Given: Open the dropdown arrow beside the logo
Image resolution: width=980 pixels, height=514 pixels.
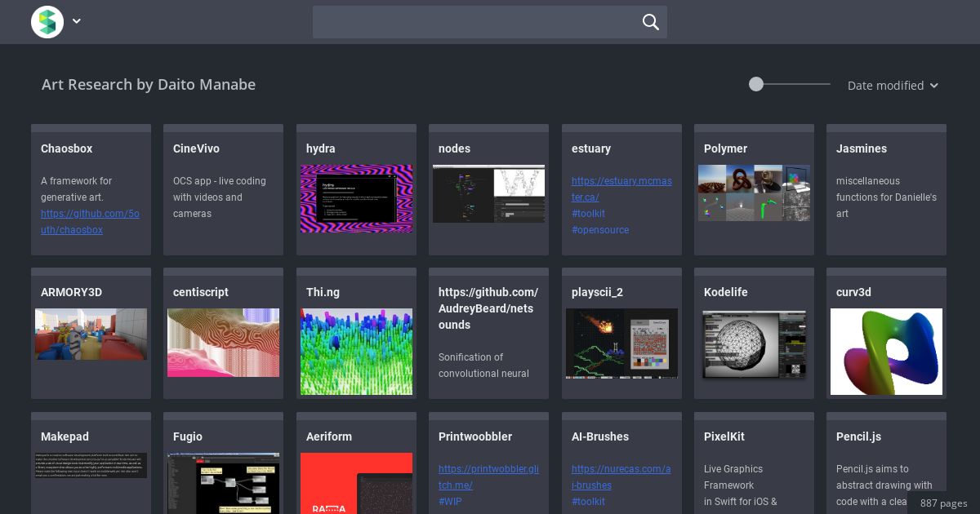Looking at the screenshot, I should pos(77,21).
